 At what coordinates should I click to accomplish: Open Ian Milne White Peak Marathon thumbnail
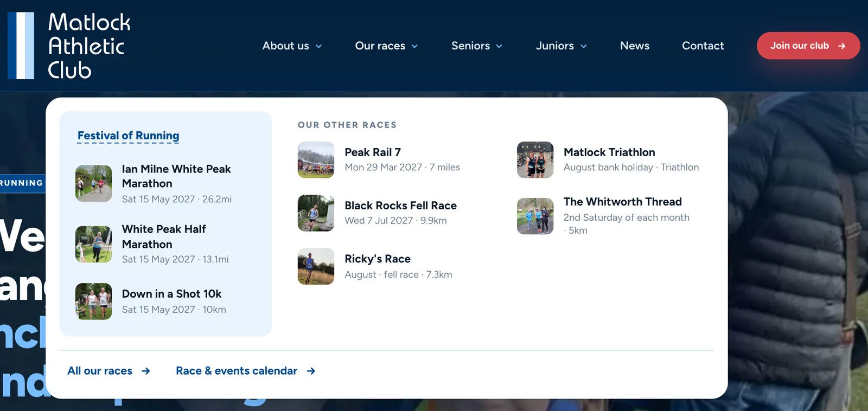tap(93, 183)
